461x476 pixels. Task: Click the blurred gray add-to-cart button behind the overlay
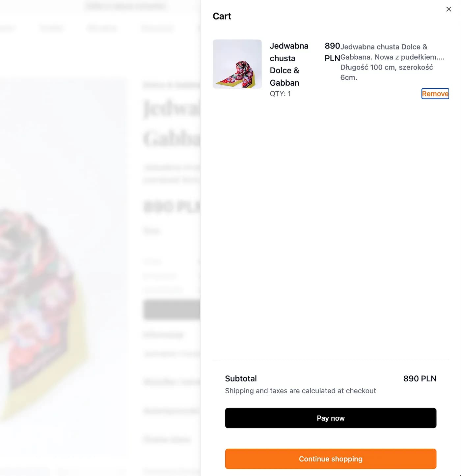pyautogui.click(x=172, y=310)
